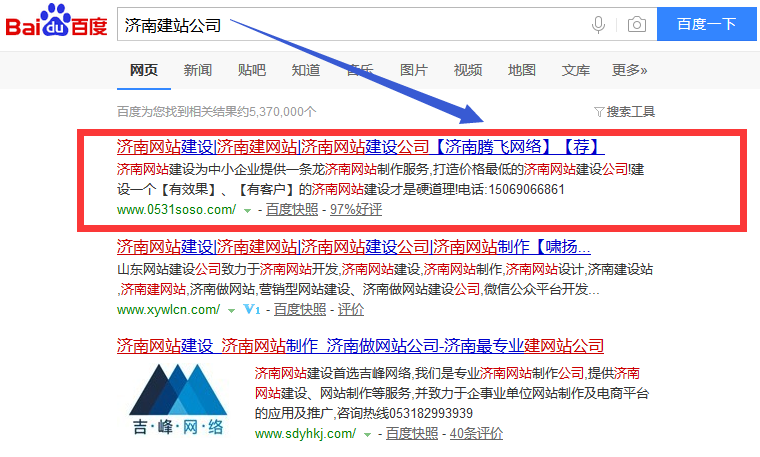The image size is (760, 457).
Task: Click the 百度一下 search button
Action: 707,24
